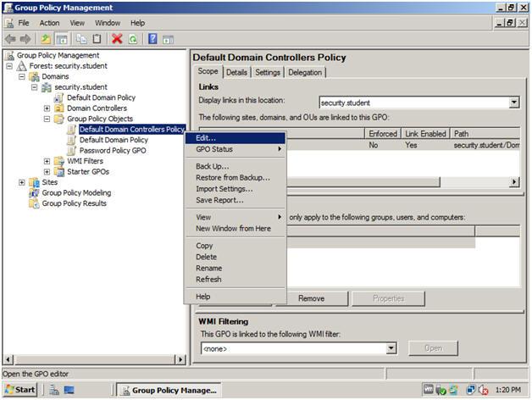Click the Show Desktop quick launch icon

(69, 390)
